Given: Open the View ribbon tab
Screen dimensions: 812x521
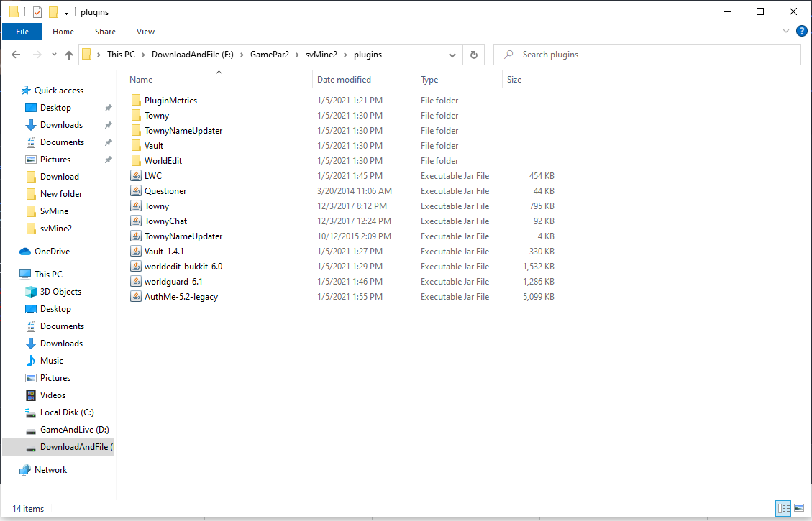Looking at the screenshot, I should tap(145, 32).
